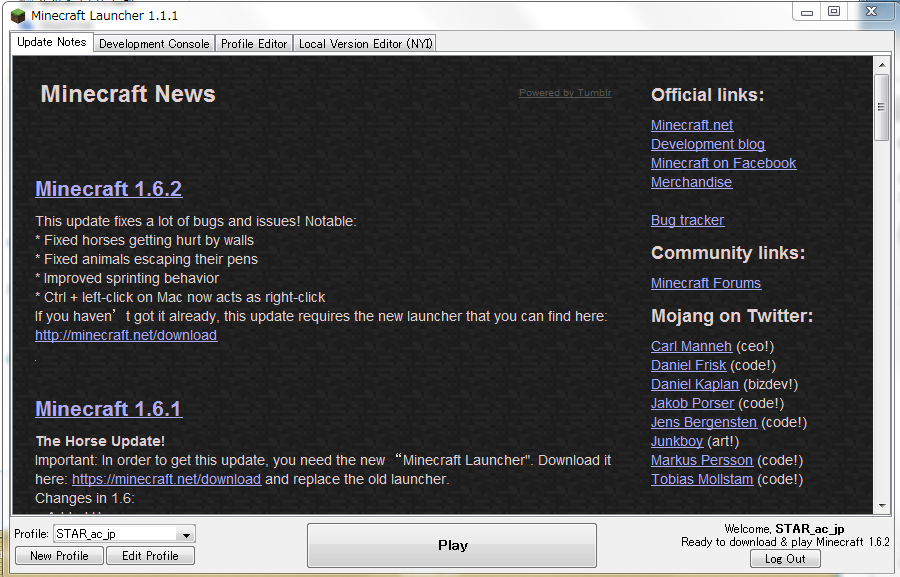Click the news panel scrollbar down arrow
Image resolution: width=900 pixels, height=577 pixels.
click(881, 507)
